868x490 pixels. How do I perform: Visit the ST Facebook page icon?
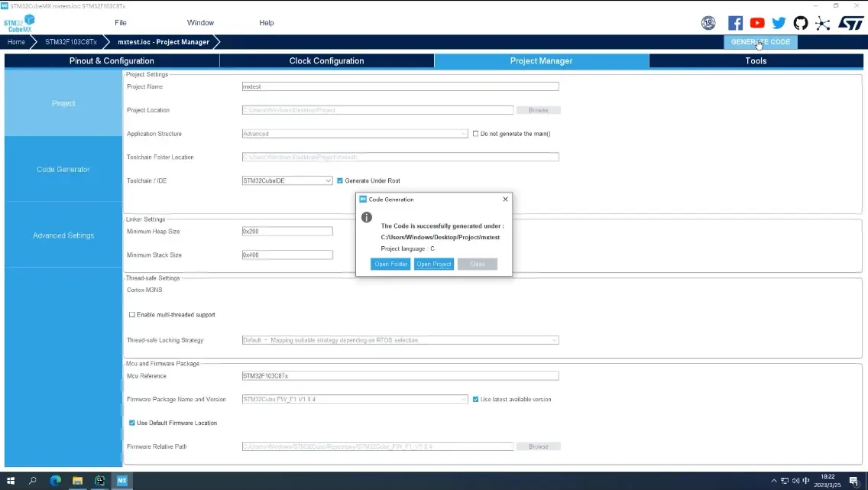click(735, 23)
